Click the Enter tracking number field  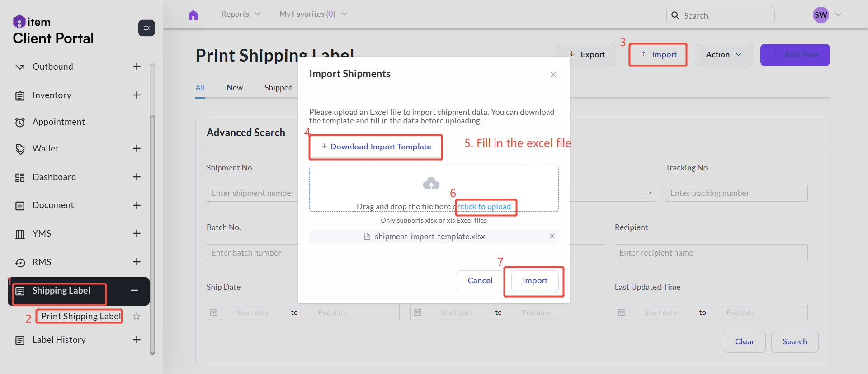[736, 193]
